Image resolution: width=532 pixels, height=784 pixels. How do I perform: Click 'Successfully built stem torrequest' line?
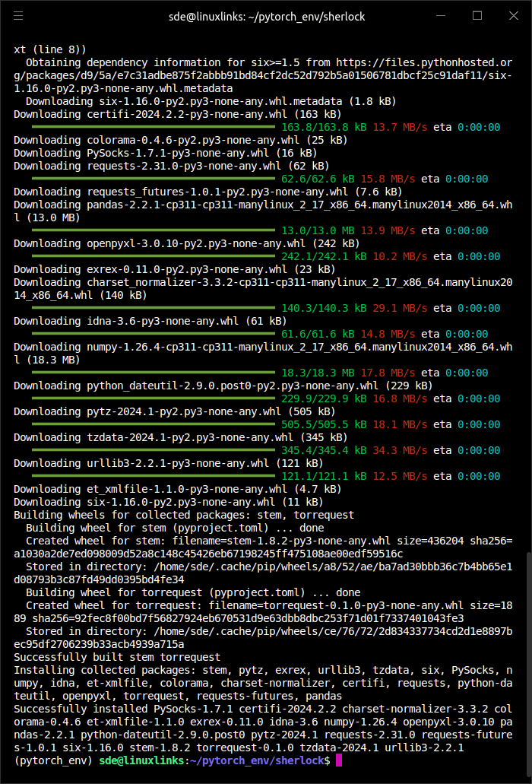(x=117, y=657)
